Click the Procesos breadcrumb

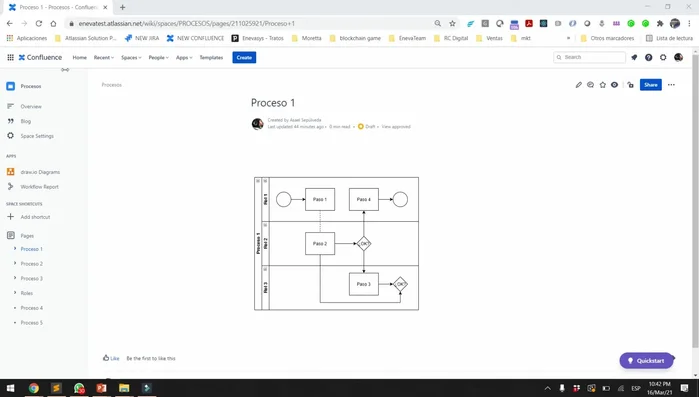tap(111, 85)
